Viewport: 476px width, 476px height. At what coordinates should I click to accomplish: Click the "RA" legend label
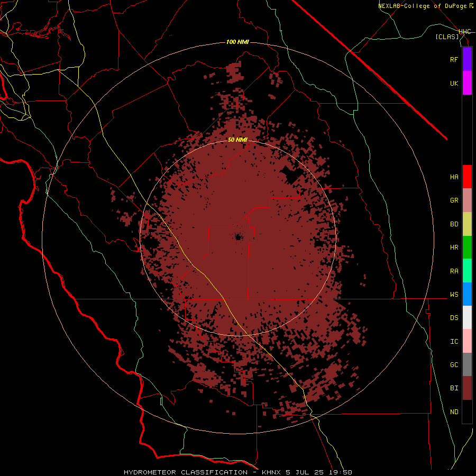[454, 271]
